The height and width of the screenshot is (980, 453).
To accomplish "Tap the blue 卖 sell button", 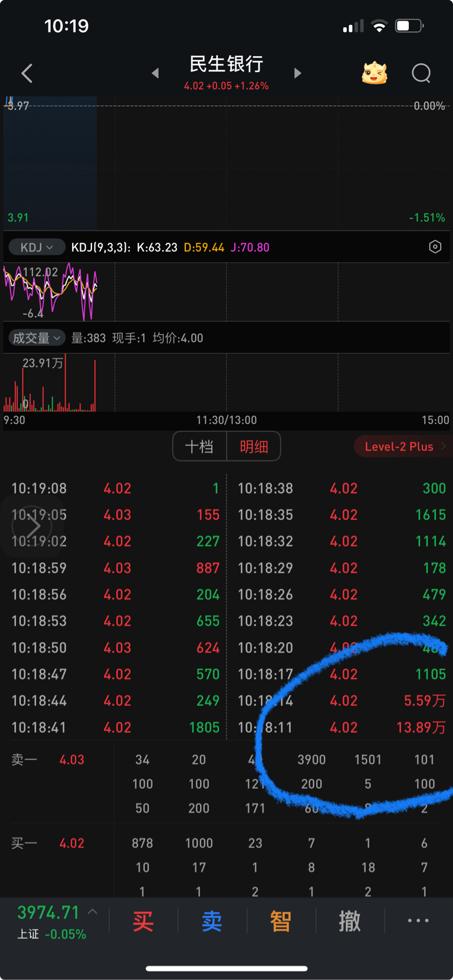I will [212, 920].
